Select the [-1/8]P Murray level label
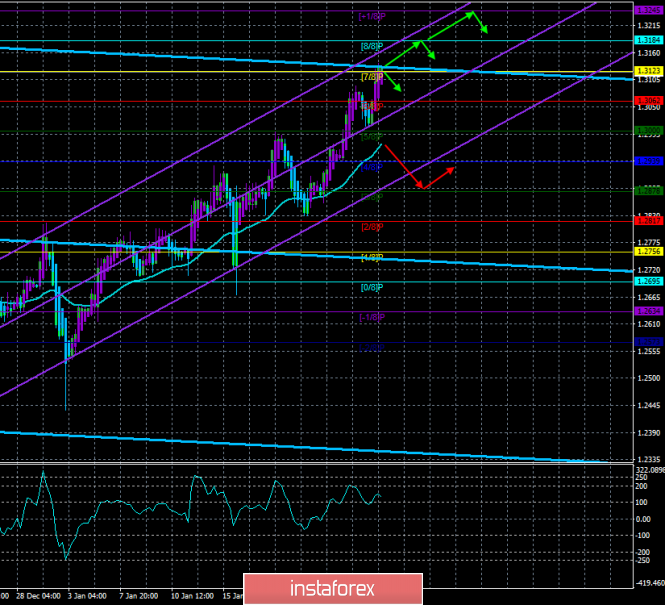The image size is (665, 605). click(x=372, y=317)
